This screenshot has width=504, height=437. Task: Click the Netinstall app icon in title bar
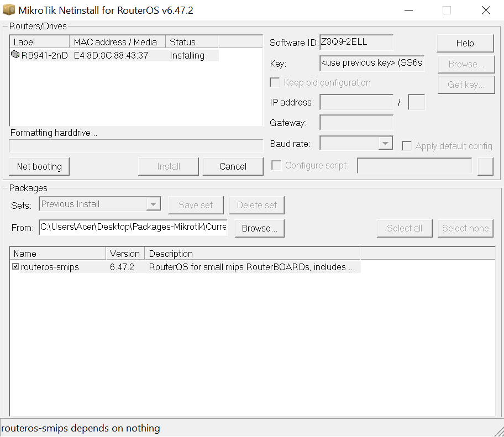coord(9,9)
